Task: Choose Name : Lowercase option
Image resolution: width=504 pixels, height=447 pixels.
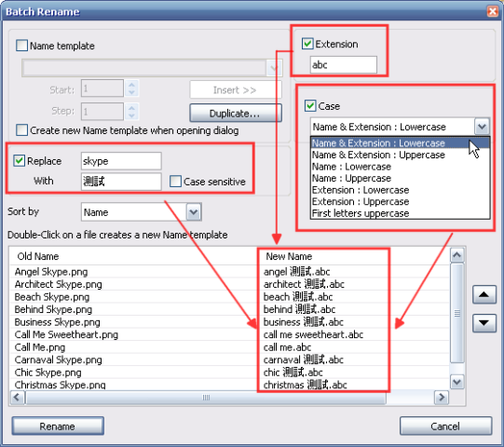Action: click(x=400, y=167)
